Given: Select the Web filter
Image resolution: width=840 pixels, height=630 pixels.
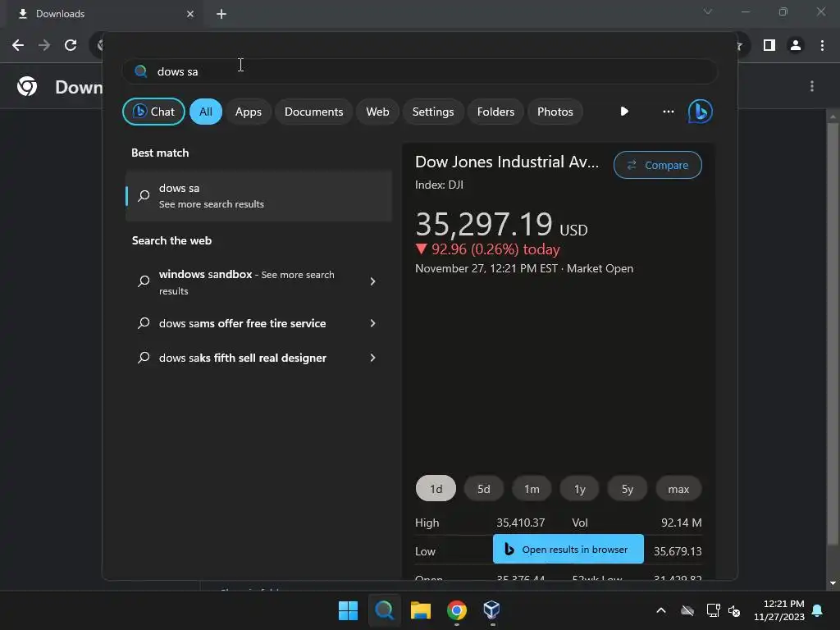Looking at the screenshot, I should click(377, 112).
